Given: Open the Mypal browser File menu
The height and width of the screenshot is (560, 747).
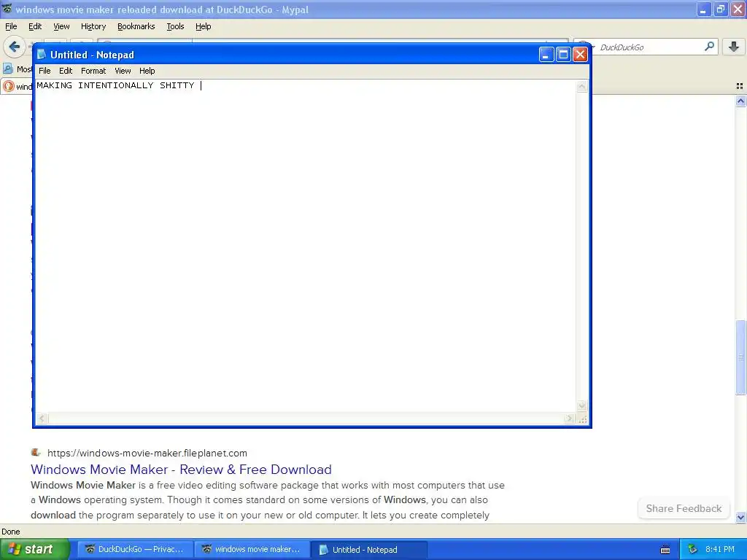Looking at the screenshot, I should [x=11, y=27].
